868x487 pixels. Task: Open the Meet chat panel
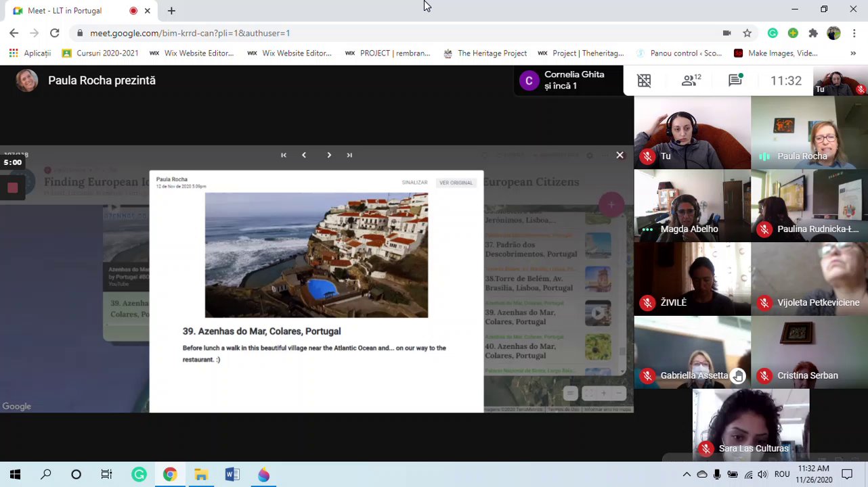[x=735, y=80]
